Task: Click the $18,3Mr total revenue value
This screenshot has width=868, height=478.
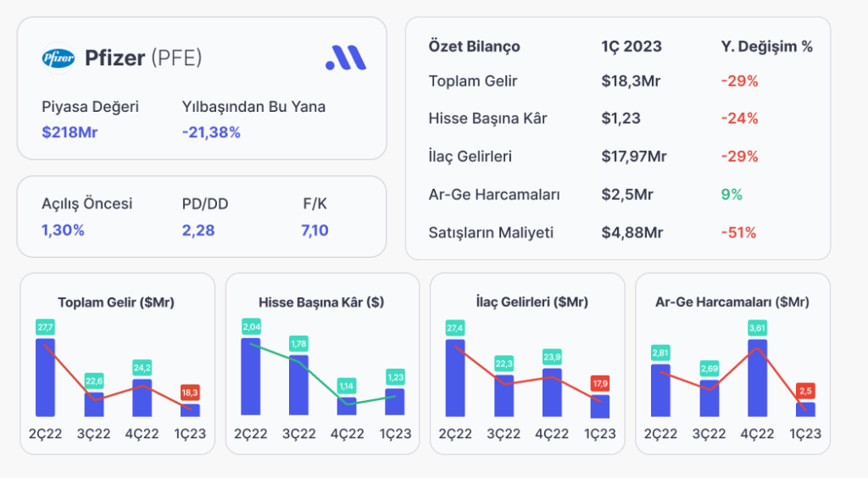Action: click(x=631, y=81)
